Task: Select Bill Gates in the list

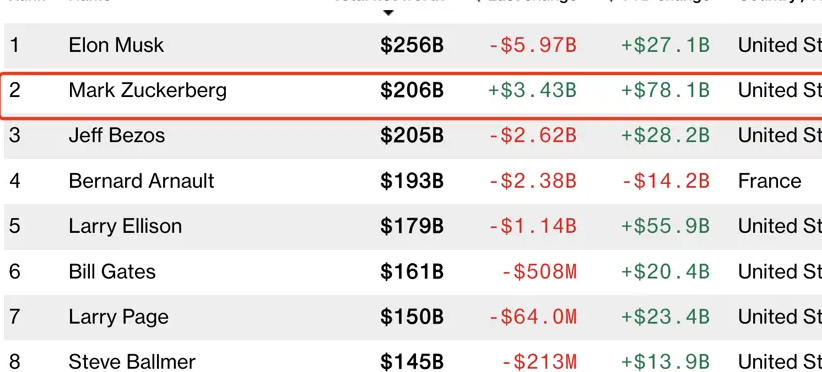Action: (112, 272)
